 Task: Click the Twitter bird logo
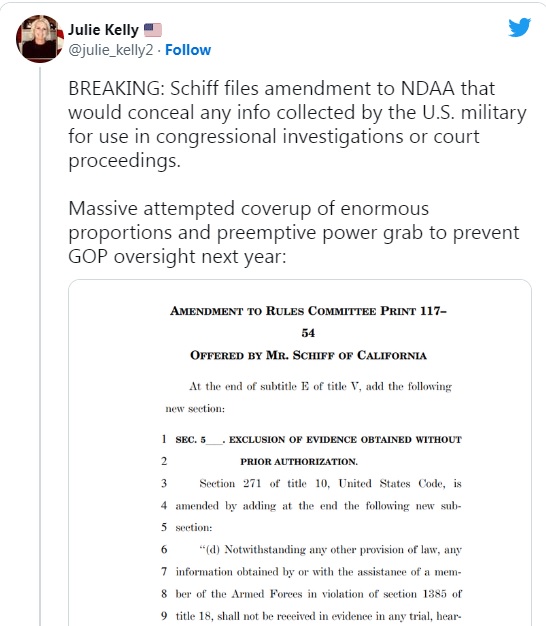coord(519,28)
